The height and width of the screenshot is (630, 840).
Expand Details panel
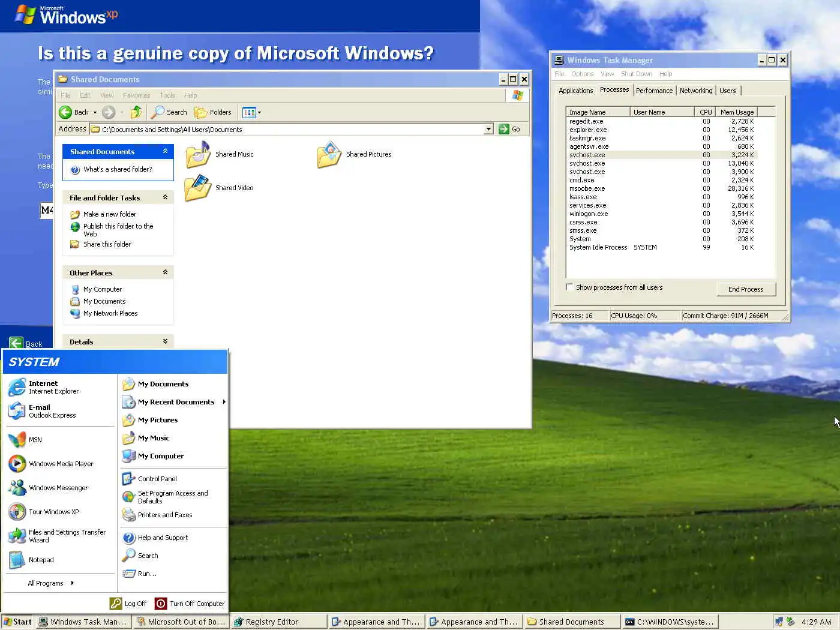(x=165, y=341)
